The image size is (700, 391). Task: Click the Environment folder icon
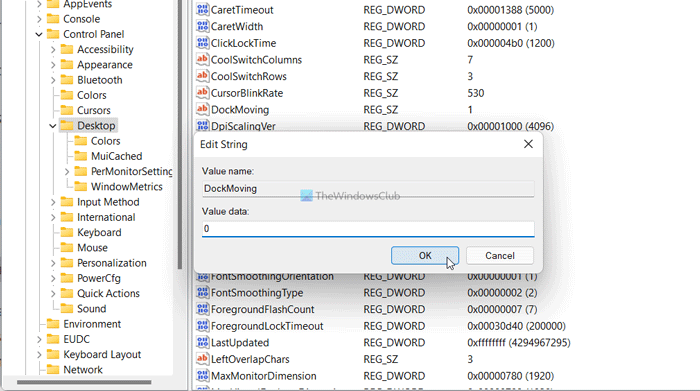[53, 324]
